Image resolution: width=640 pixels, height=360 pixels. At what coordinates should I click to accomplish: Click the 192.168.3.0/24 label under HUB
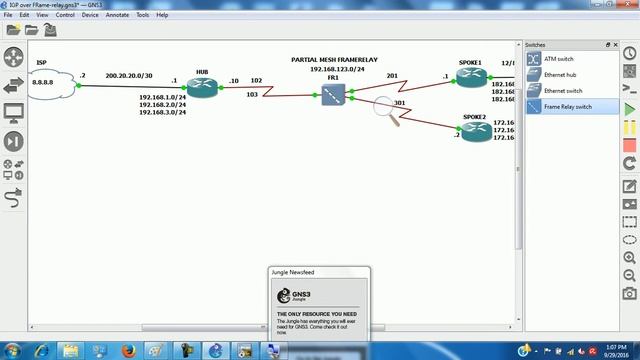pos(162,112)
